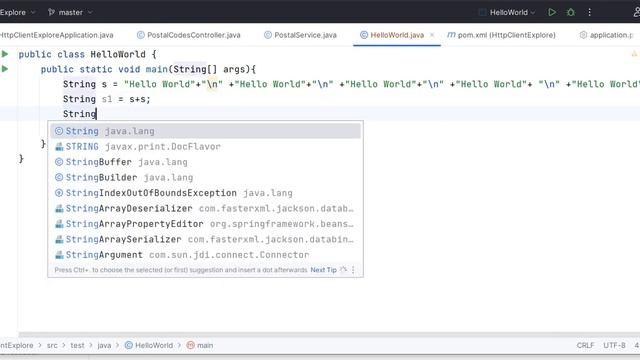Place cursor on String s1 = s+s line
The height and width of the screenshot is (360, 640).
click(107, 99)
